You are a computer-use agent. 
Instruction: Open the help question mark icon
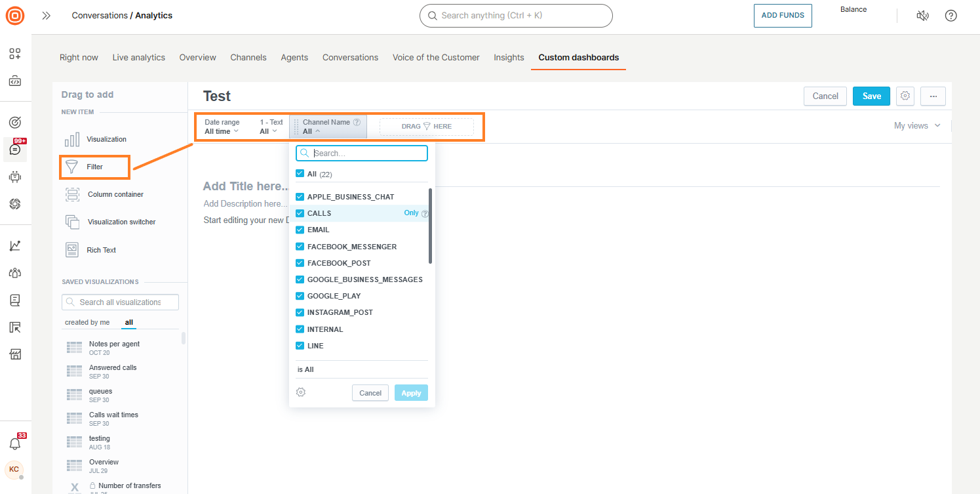[x=951, y=15]
